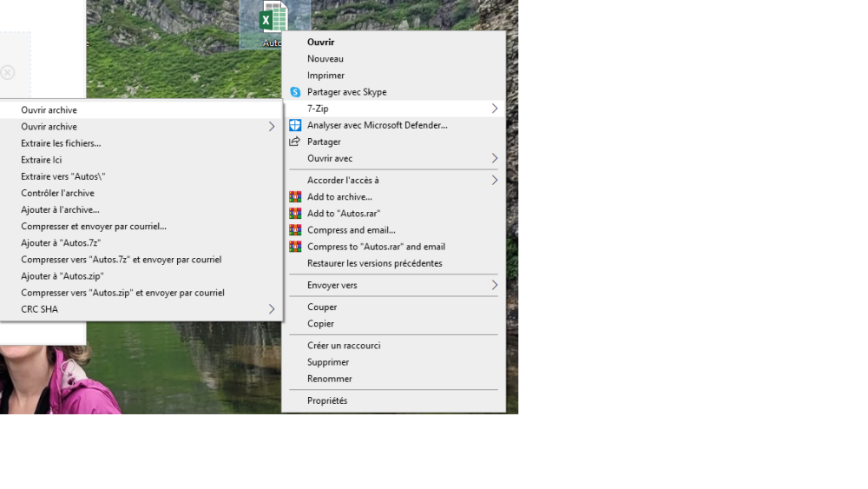Click the WinRAR icon beside Compress and email...
The width and height of the screenshot is (868, 489).
coord(295,230)
